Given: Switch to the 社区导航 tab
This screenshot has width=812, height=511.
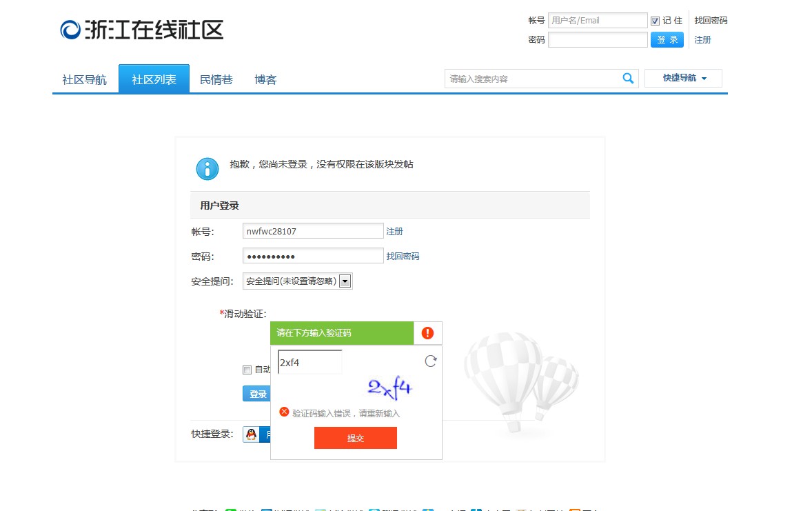Looking at the screenshot, I should [84, 79].
